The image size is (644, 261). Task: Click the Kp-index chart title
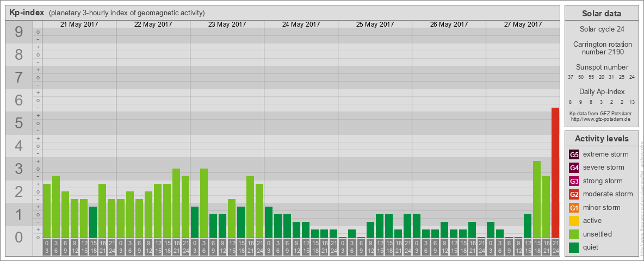[x=27, y=13]
